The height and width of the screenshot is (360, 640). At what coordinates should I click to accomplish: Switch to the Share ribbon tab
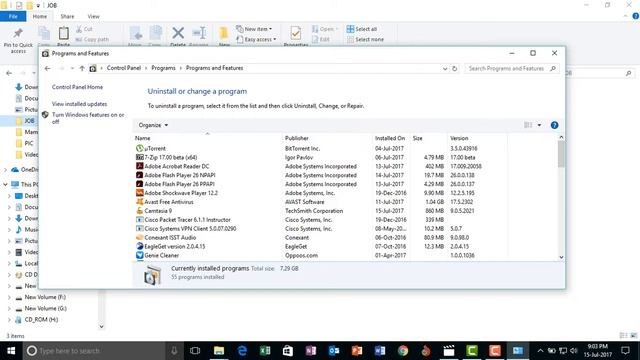67,16
